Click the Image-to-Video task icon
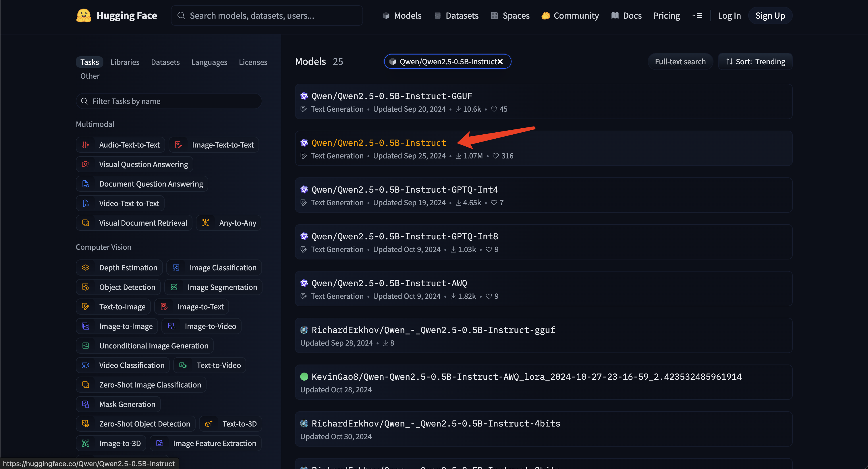 [x=171, y=326]
